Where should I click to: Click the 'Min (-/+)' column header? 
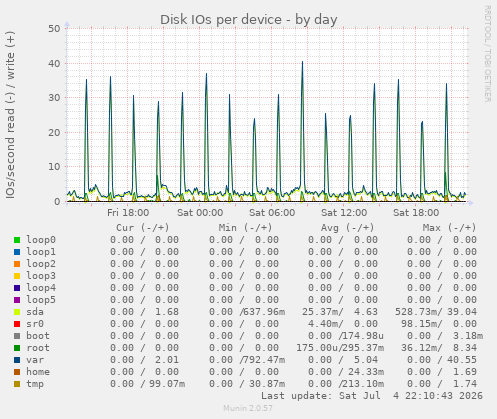245,228
